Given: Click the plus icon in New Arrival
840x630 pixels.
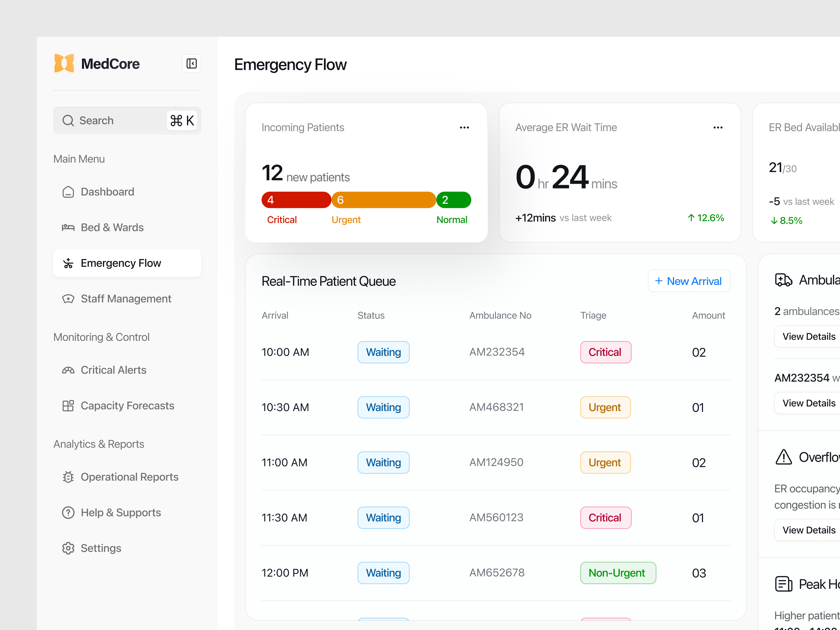Looking at the screenshot, I should coord(659,281).
